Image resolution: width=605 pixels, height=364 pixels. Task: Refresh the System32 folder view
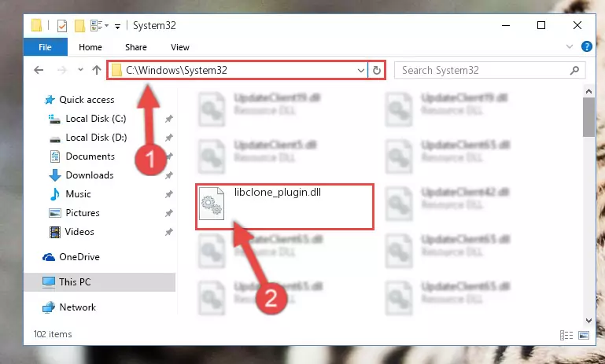(377, 70)
